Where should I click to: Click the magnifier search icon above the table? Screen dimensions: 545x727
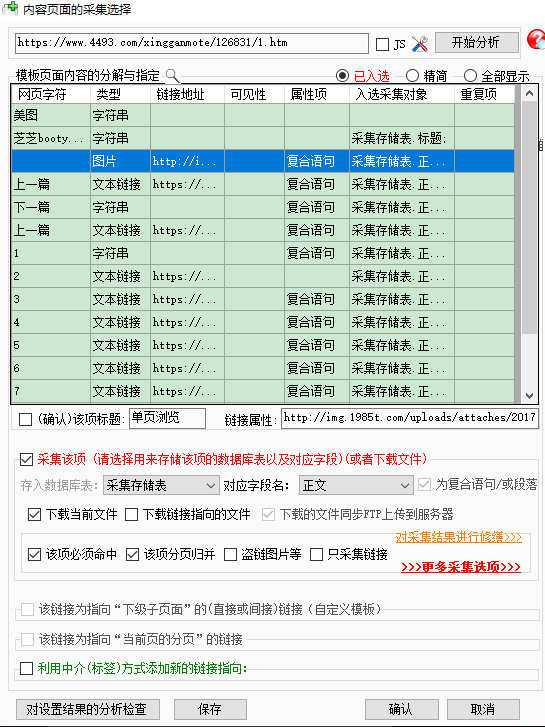coord(172,75)
